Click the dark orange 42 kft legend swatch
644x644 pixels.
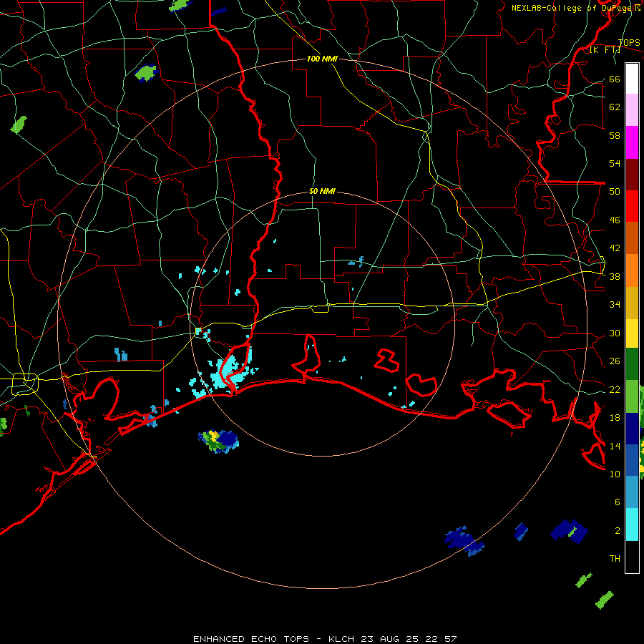(632, 238)
